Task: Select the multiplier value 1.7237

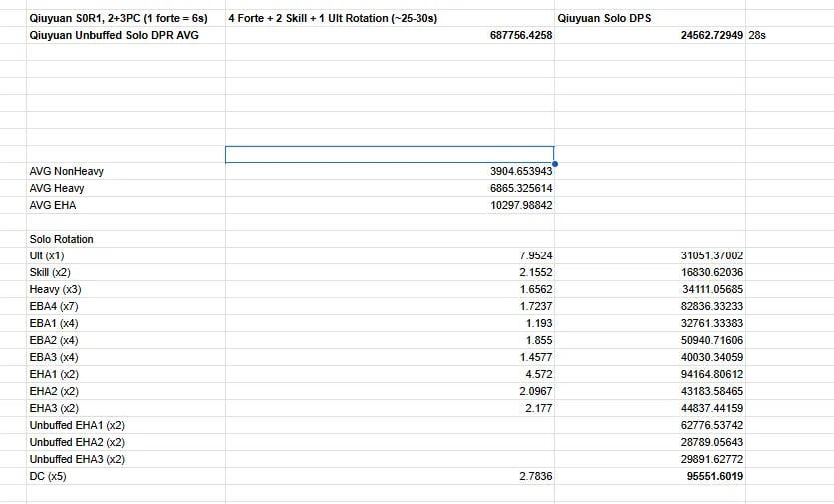Action: (x=536, y=306)
